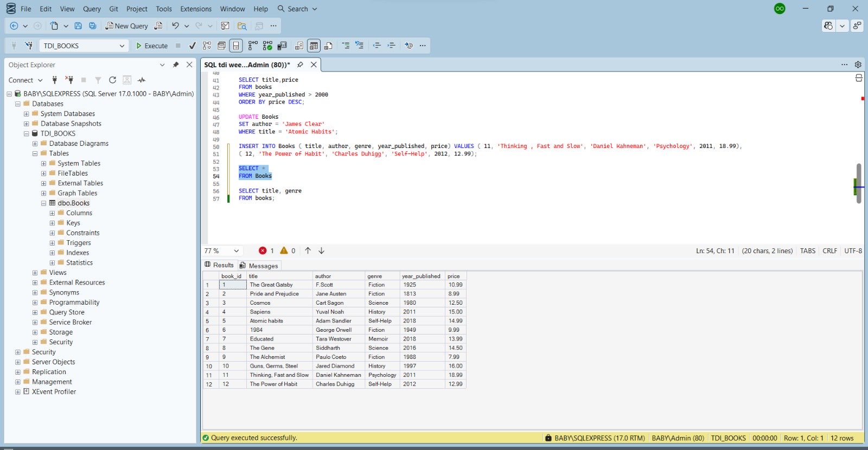
Task: Open the TDI_BOOKS database dropdown
Action: click(122, 46)
